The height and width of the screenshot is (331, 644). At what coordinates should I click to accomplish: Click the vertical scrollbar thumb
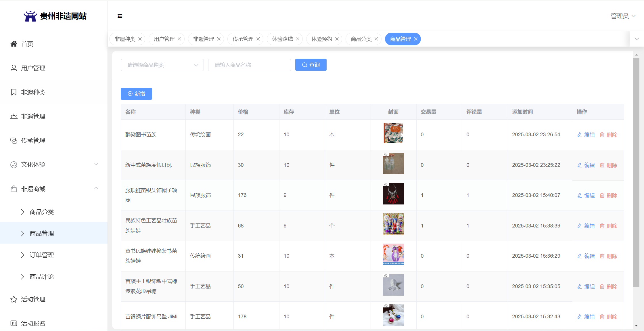pos(636,173)
